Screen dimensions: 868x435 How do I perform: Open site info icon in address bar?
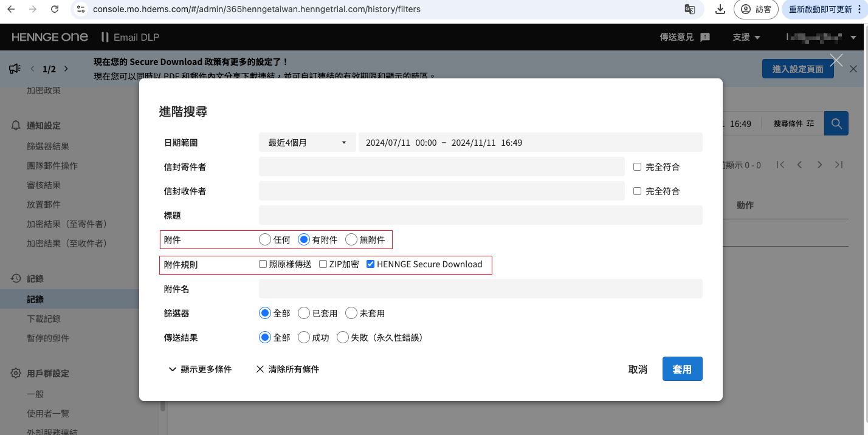(81, 9)
